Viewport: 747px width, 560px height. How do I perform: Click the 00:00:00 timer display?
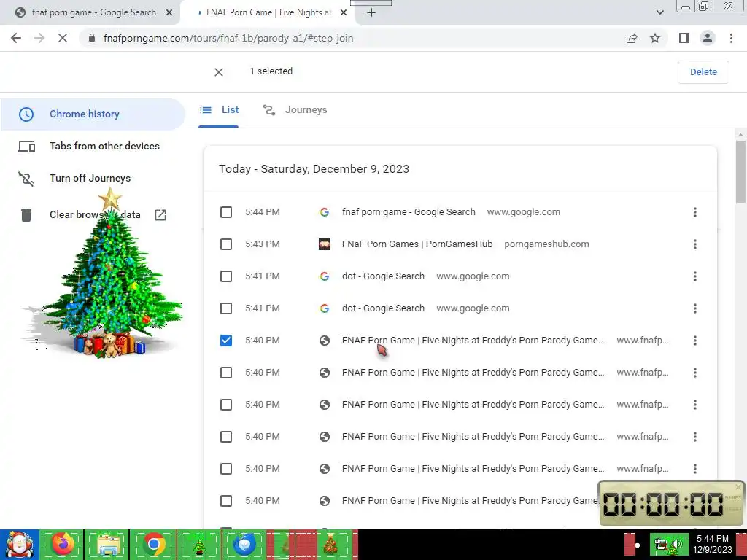[x=663, y=504]
